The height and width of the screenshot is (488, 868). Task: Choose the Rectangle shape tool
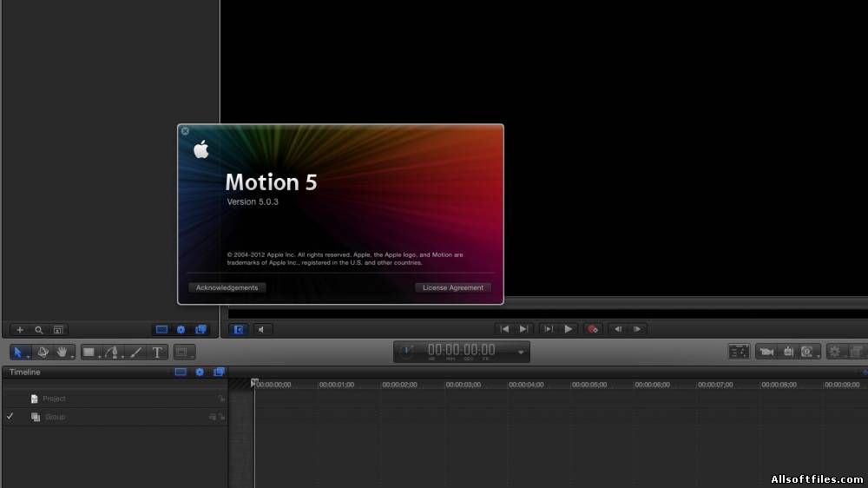coord(89,352)
